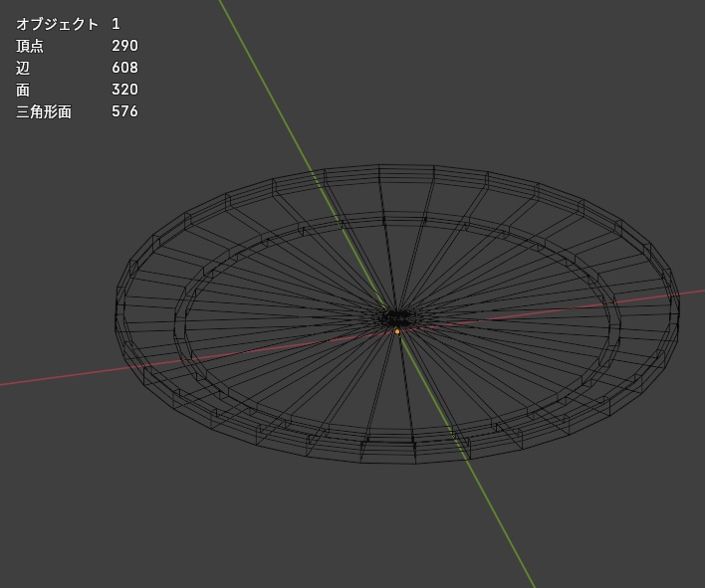This screenshot has height=588, width=705.
Task: Click the vertex count value 290
Action: [x=124, y=46]
